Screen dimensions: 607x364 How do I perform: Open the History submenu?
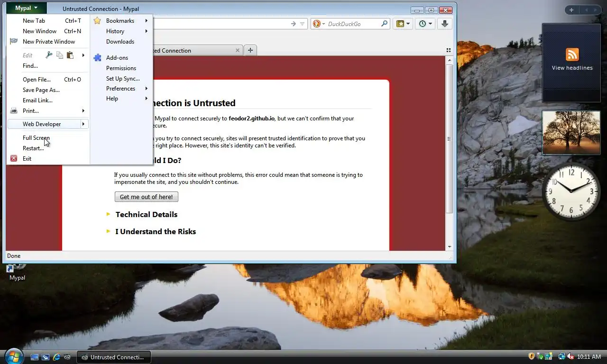point(121,31)
